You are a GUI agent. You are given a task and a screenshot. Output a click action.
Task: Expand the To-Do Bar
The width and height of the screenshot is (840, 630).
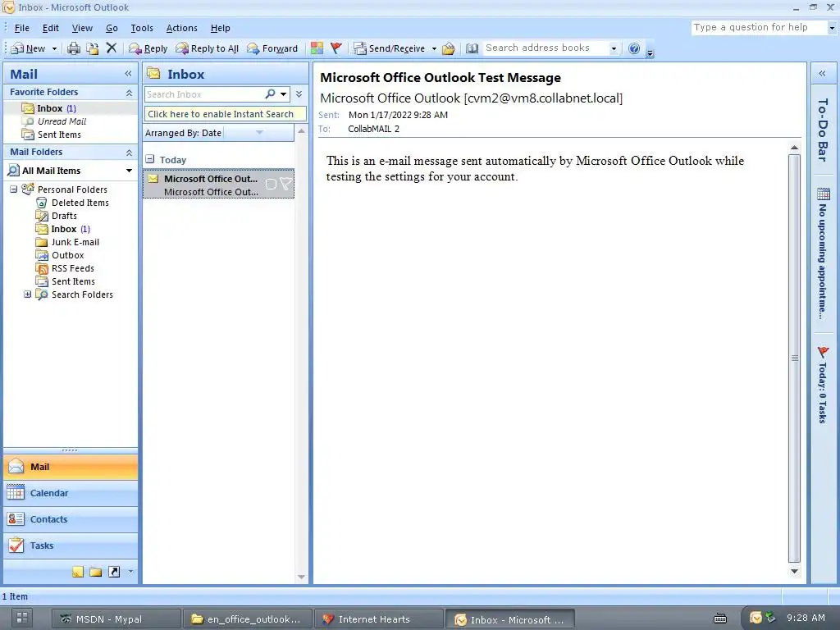click(822, 73)
